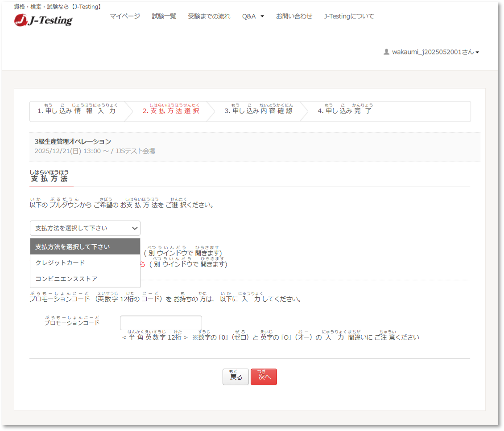The width and height of the screenshot is (504, 431).
Task: Select step 3 申し込み内容確認
Action: click(x=258, y=111)
